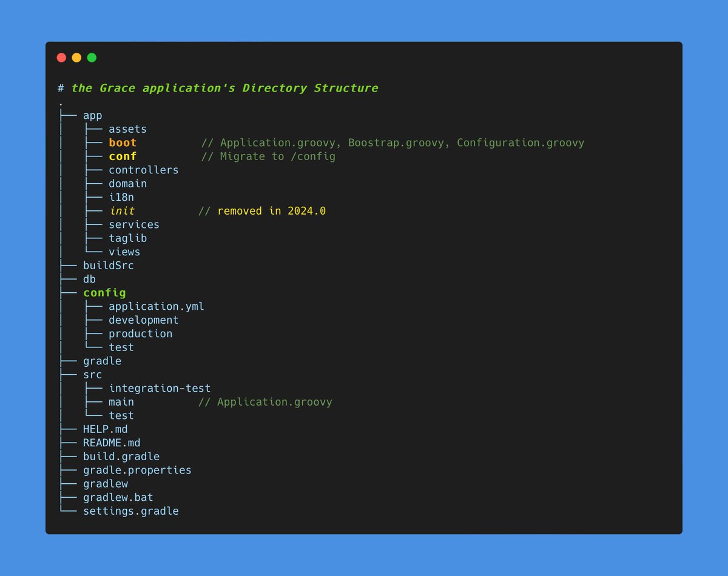Select the "test" entry inside the config folder
This screenshot has height=576, width=728.
121,347
